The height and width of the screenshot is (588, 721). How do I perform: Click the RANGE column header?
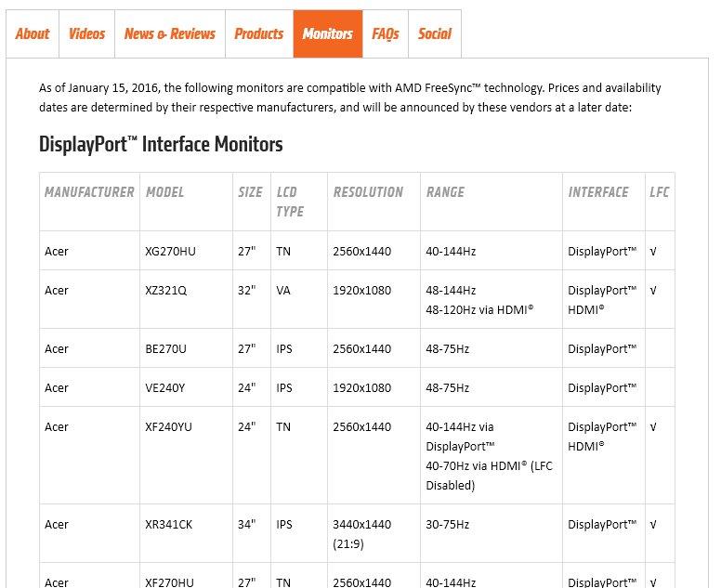pyautogui.click(x=445, y=192)
